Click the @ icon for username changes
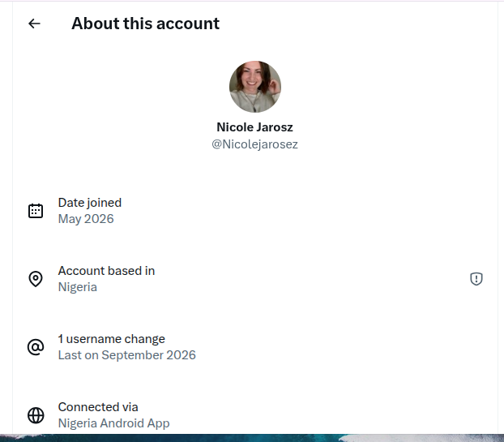The height and width of the screenshot is (442, 504). pyautogui.click(x=36, y=347)
